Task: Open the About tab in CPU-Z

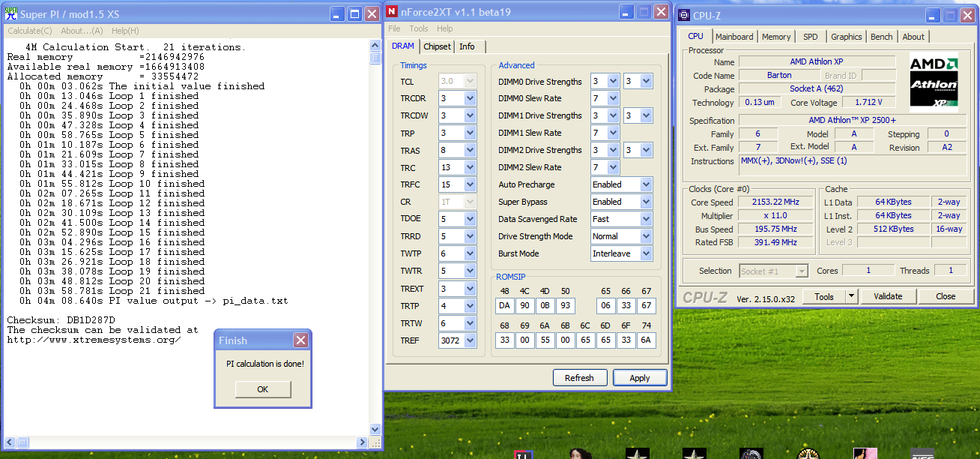Action: point(913,37)
